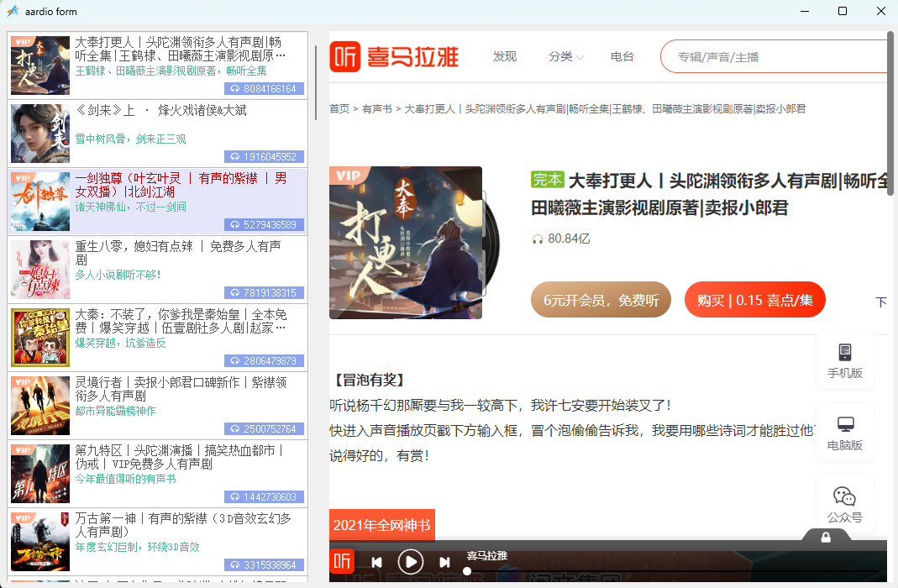The height and width of the screenshot is (588, 898).
Task: Expand the 分类 category dropdown
Action: [566, 56]
